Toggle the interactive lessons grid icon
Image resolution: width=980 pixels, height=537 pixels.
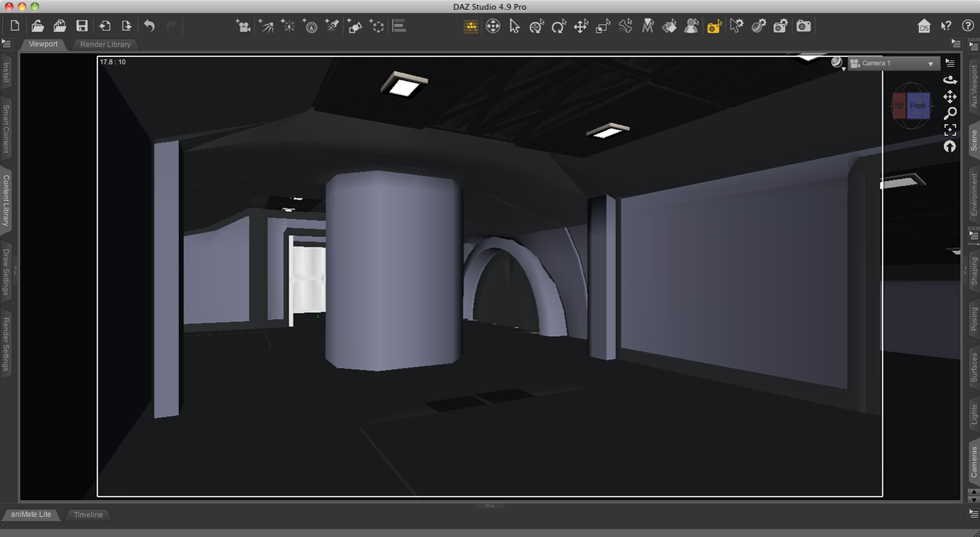[471, 26]
